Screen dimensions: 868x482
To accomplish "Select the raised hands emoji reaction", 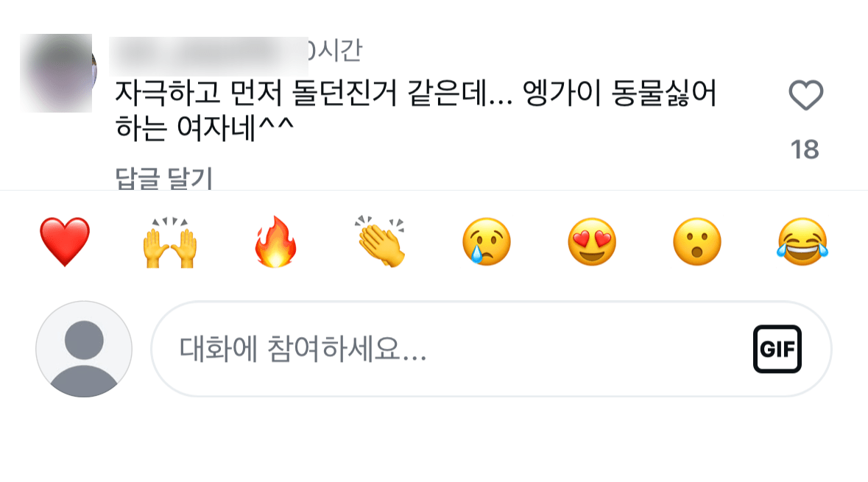I will 170,243.
